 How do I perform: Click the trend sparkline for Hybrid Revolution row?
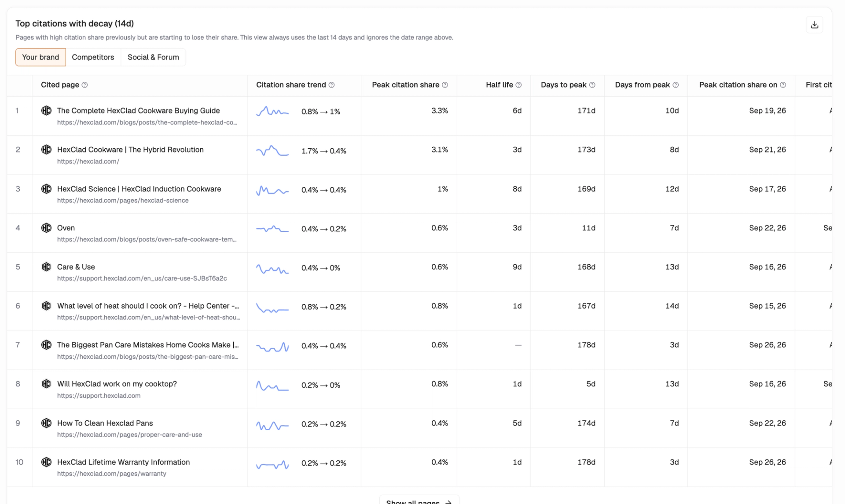point(272,150)
